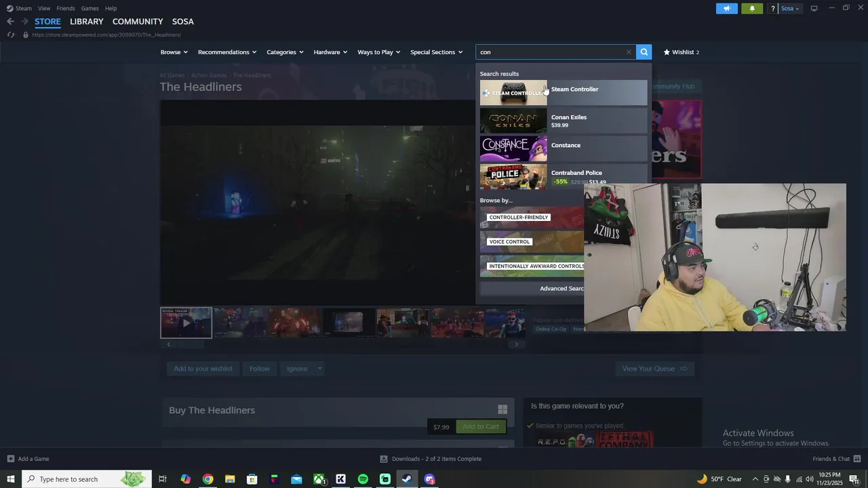Open Mail app from taskbar
The height and width of the screenshot is (488, 868).
click(296, 479)
